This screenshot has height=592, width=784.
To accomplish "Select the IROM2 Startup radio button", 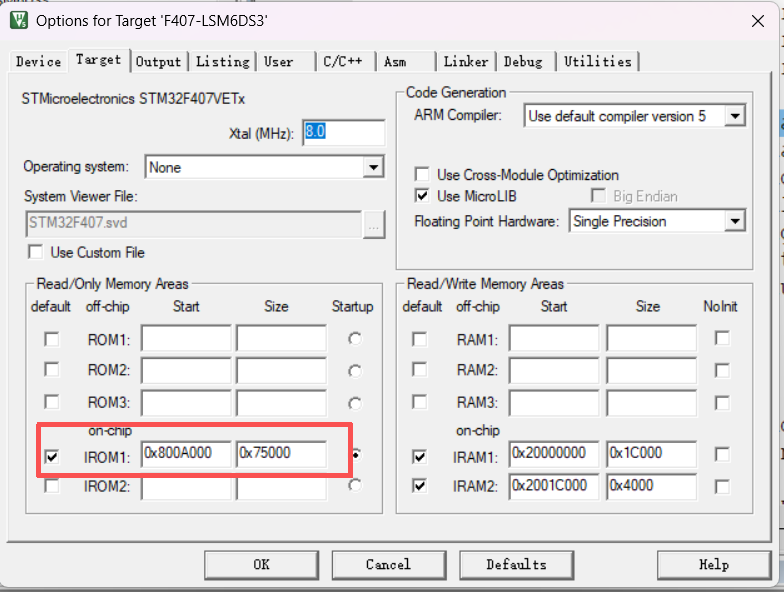I will coord(355,485).
